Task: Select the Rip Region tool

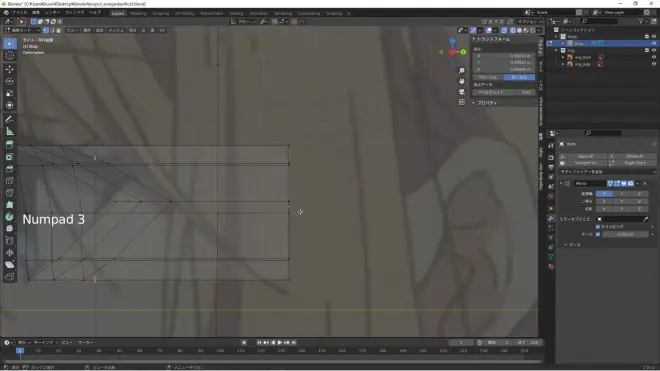Action: click(10, 277)
